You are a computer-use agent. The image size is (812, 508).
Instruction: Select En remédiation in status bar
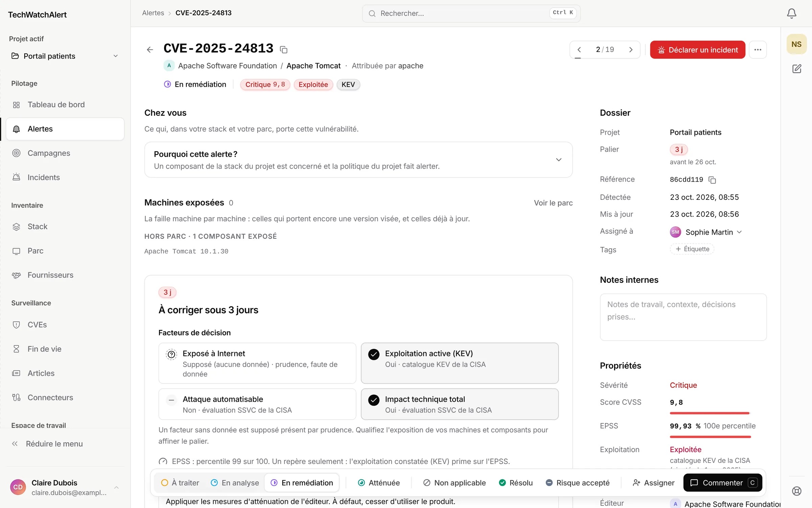point(302,483)
